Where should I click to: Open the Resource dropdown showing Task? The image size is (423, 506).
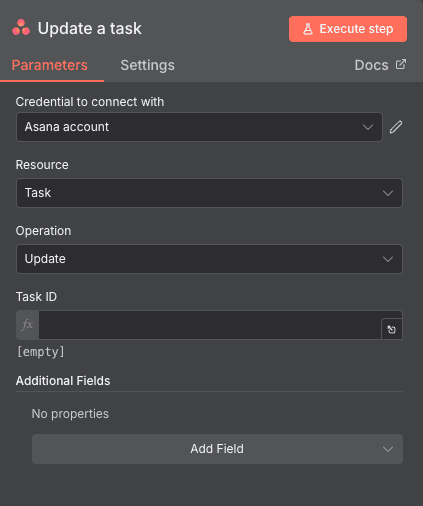(x=209, y=193)
